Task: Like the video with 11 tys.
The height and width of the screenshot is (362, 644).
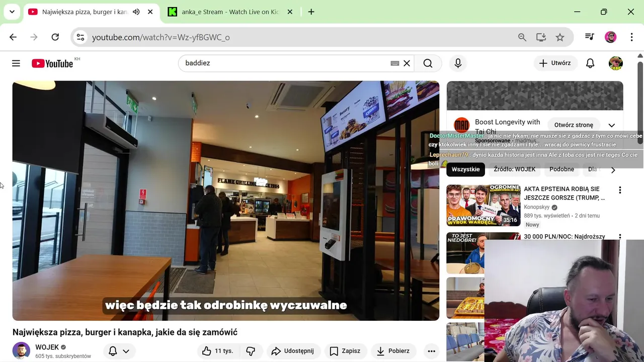Action: [x=217, y=351]
